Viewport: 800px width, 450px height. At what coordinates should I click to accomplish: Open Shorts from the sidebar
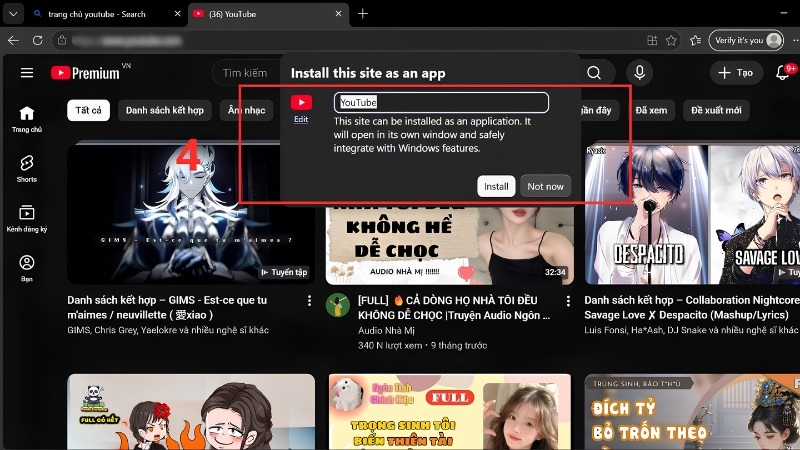pos(27,169)
